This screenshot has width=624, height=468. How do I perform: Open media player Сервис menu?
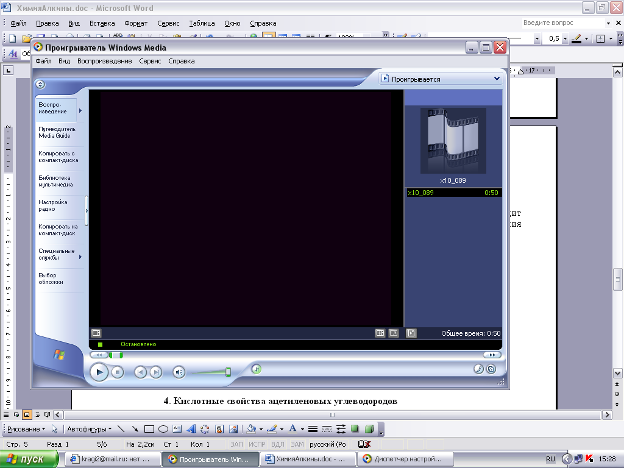pyautogui.click(x=150, y=61)
